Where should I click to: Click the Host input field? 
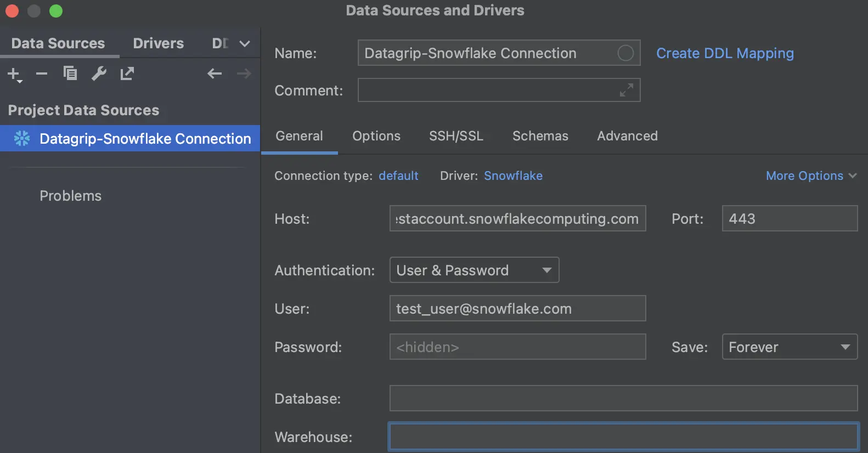(517, 218)
